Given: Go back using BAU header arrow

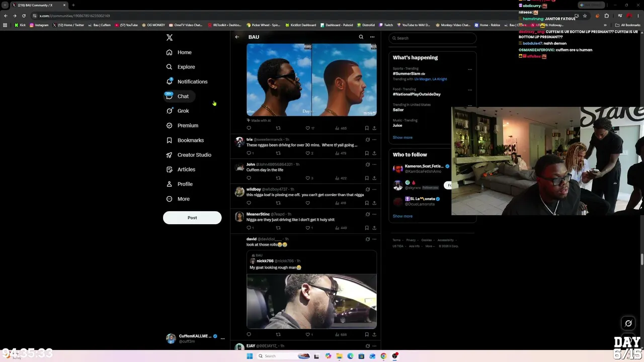Looking at the screenshot, I should pos(237,37).
